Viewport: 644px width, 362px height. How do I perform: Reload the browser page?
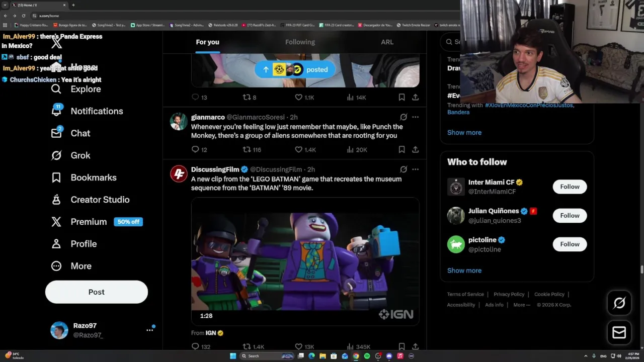click(24, 16)
